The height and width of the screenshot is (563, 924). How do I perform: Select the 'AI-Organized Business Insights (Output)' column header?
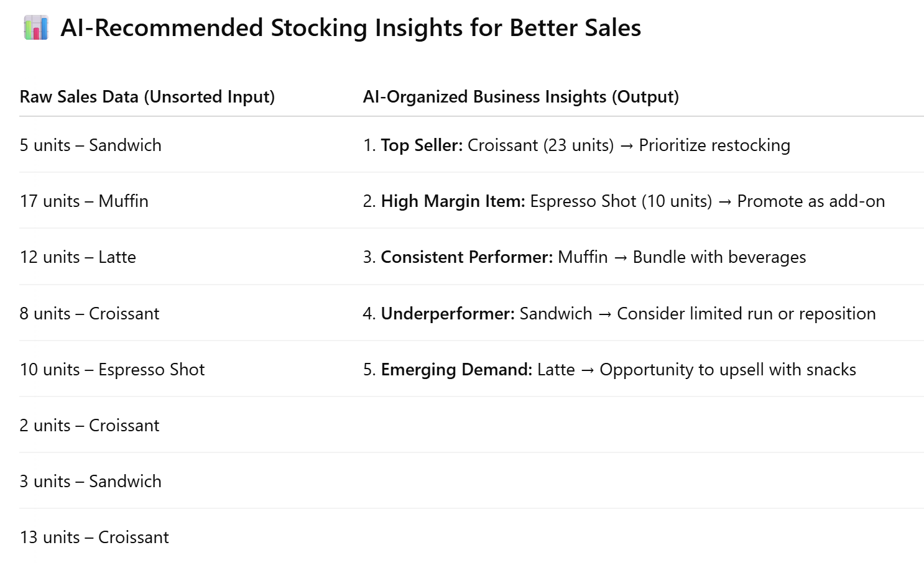[521, 97]
